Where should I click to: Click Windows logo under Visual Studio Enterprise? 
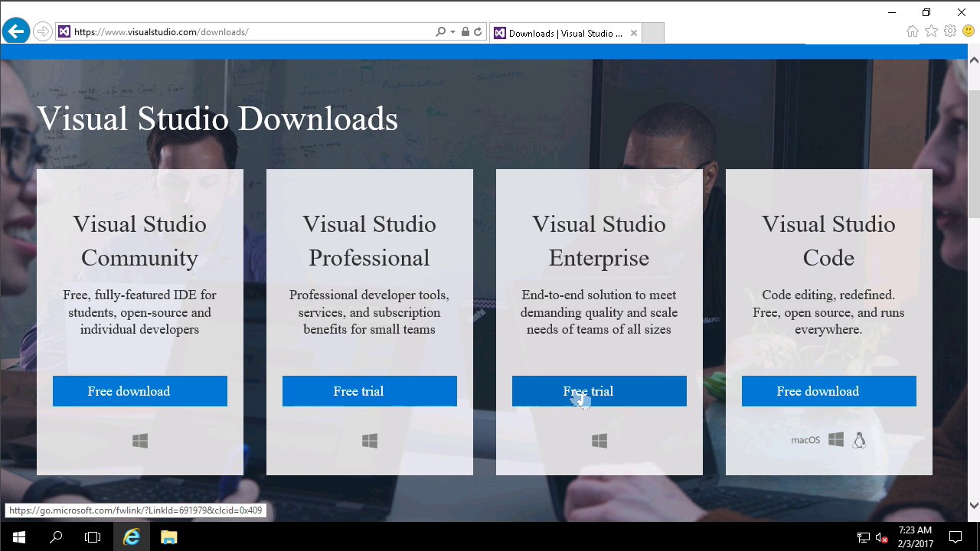(599, 441)
